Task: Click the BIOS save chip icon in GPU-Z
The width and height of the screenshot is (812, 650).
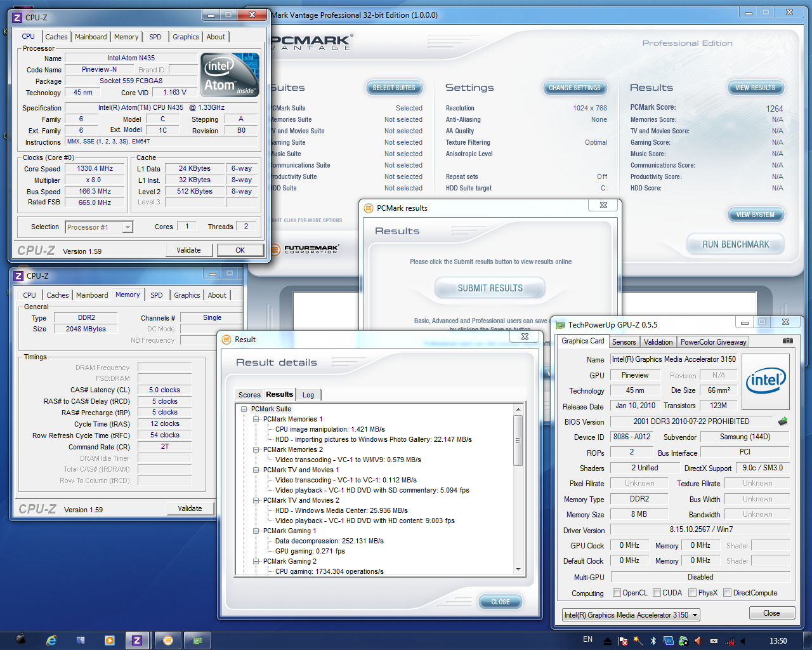Action: pos(783,421)
